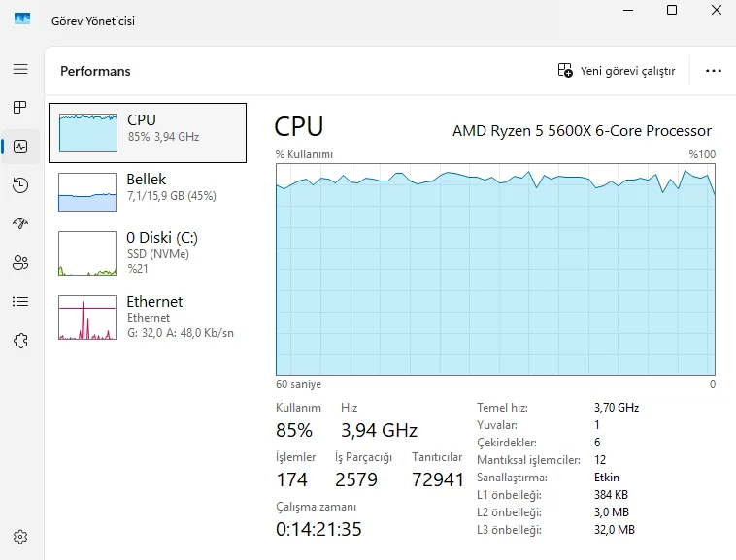
Task: Select the Ethernet network item
Action: coord(148,316)
